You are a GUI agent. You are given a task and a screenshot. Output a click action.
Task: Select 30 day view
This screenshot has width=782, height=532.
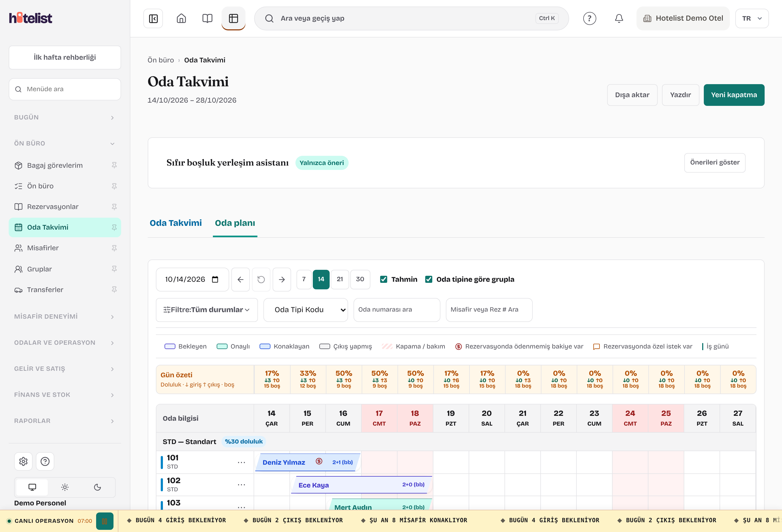(x=360, y=279)
